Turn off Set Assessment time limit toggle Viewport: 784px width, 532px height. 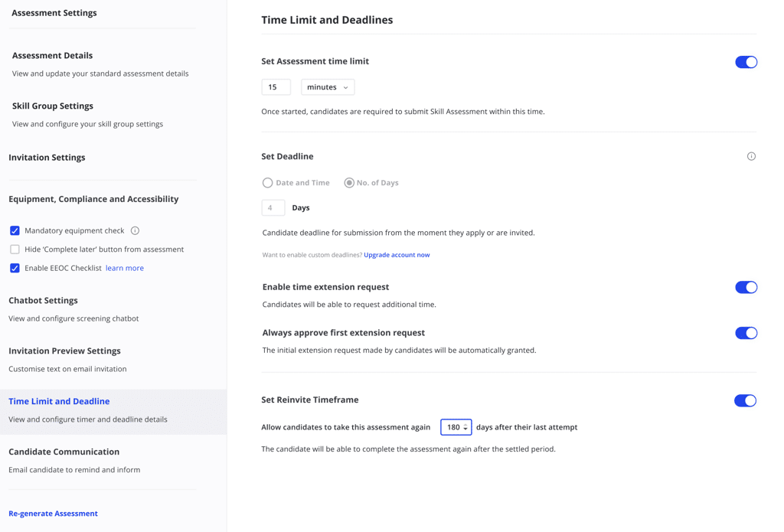pos(746,62)
